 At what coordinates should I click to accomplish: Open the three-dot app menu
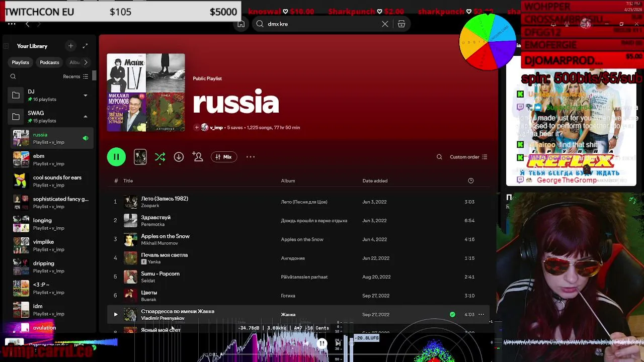12,24
